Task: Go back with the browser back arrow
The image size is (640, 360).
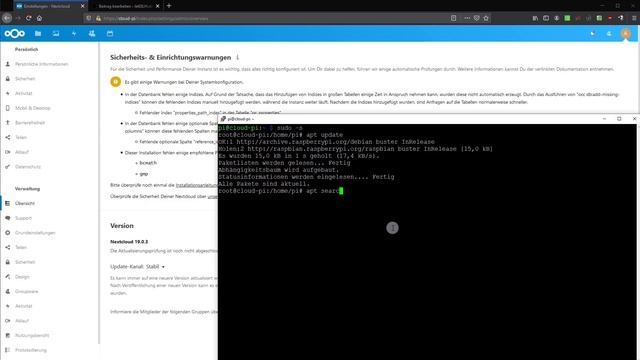Action: click(7, 18)
